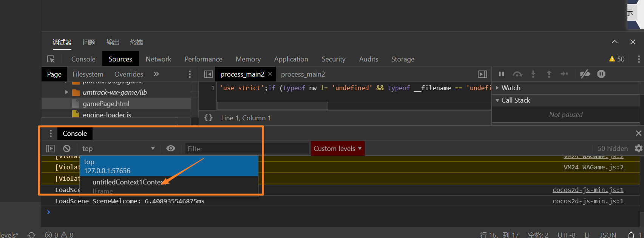Click the pause script execution button
The width and height of the screenshot is (644, 238).
tap(502, 74)
